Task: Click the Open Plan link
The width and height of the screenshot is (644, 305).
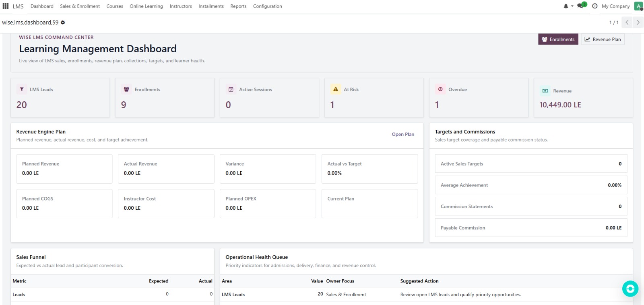Action: point(403,134)
